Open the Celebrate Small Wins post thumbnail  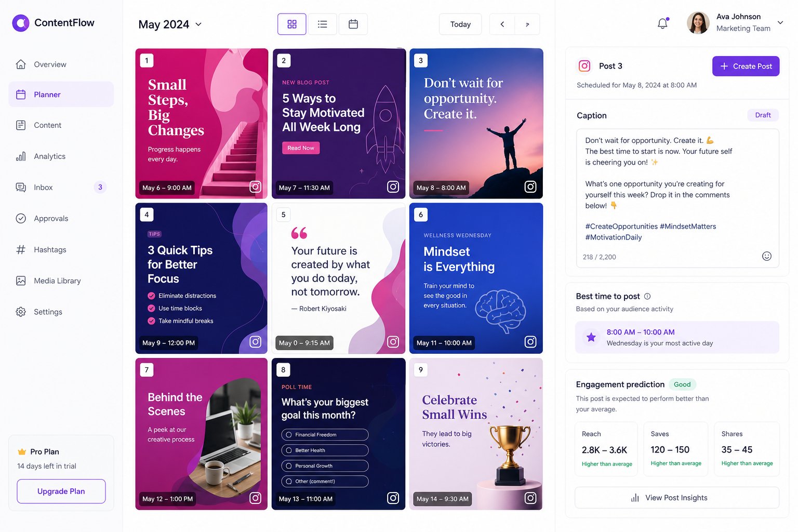[x=476, y=434]
